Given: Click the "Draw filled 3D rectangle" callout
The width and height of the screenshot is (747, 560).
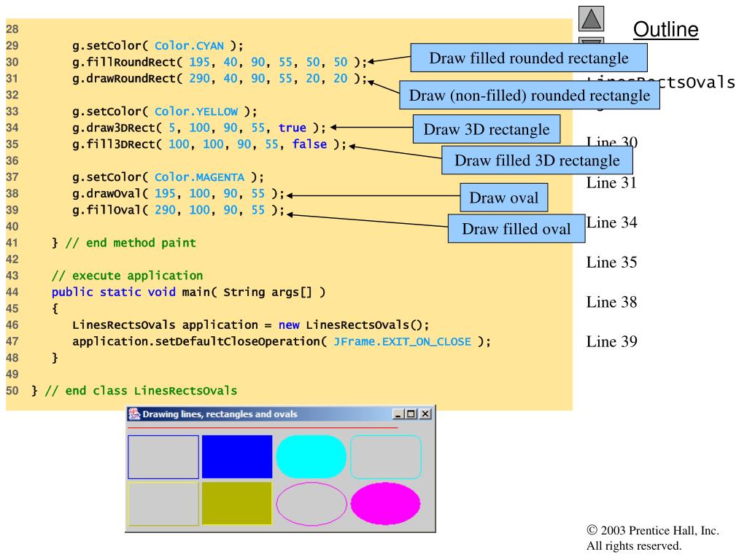Looking at the screenshot, I should (x=537, y=160).
